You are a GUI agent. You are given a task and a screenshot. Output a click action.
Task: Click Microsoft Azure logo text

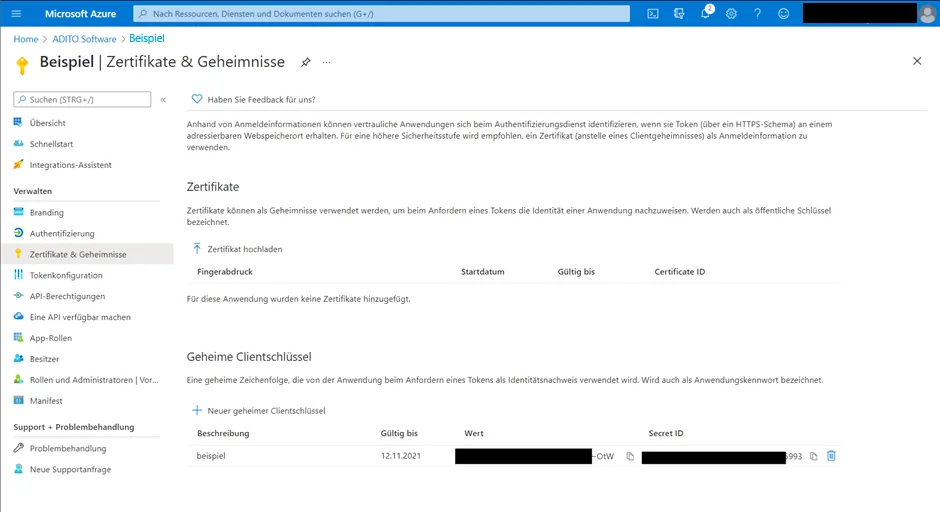[80, 13]
